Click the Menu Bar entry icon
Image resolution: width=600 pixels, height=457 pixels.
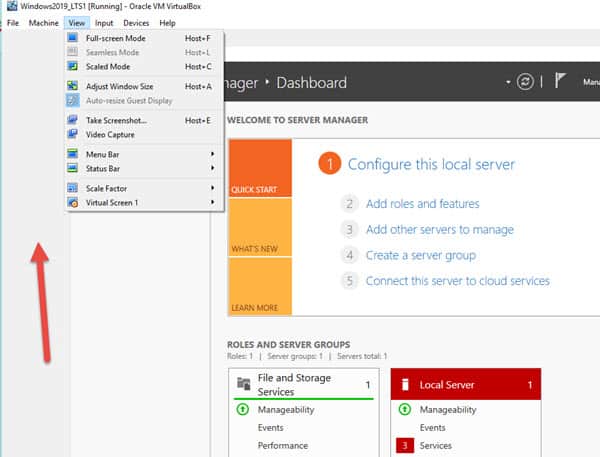point(72,154)
